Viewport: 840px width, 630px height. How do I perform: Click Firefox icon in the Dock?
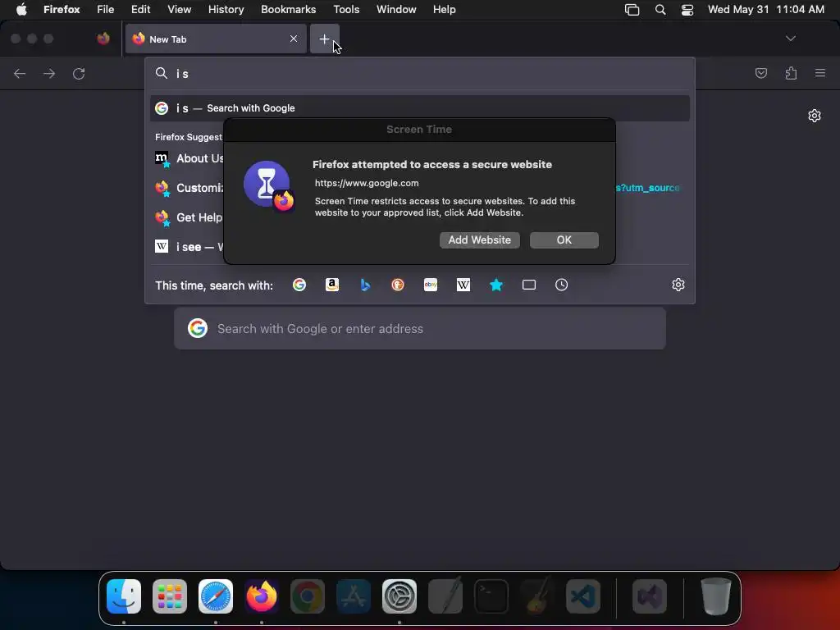click(x=262, y=596)
